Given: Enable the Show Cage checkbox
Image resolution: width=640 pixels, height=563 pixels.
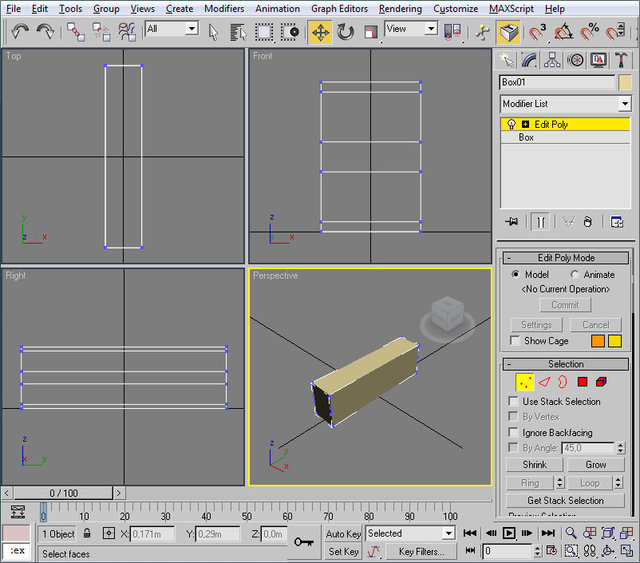Looking at the screenshot, I should click(515, 341).
